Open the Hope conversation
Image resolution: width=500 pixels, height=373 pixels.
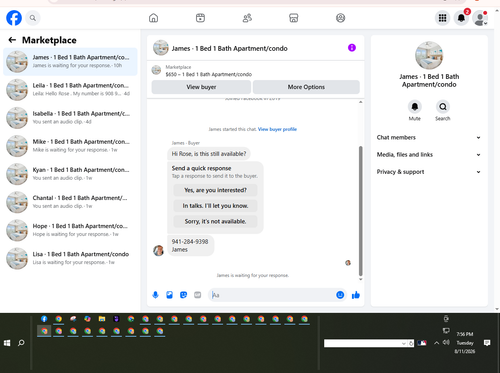(x=70, y=230)
